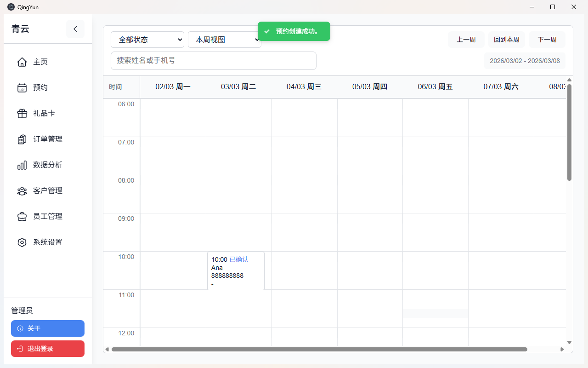Click the 时间 column header
The image size is (588, 368).
pyautogui.click(x=122, y=87)
